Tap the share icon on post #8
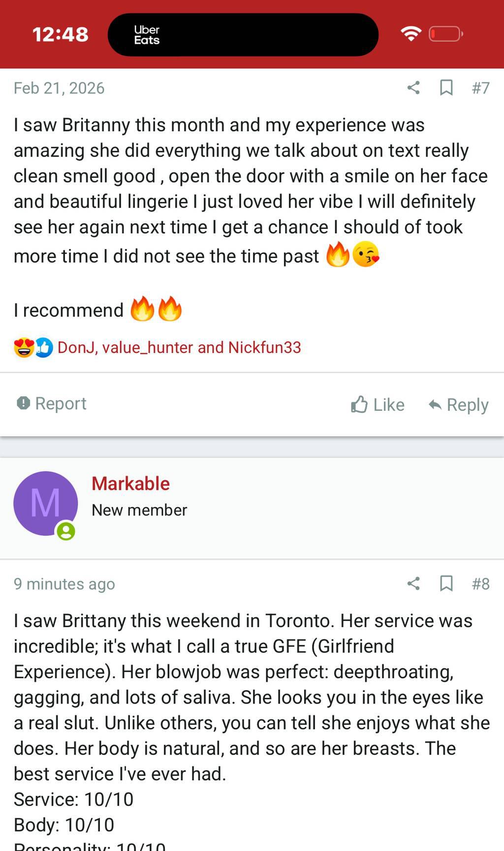504x851 pixels. [413, 584]
